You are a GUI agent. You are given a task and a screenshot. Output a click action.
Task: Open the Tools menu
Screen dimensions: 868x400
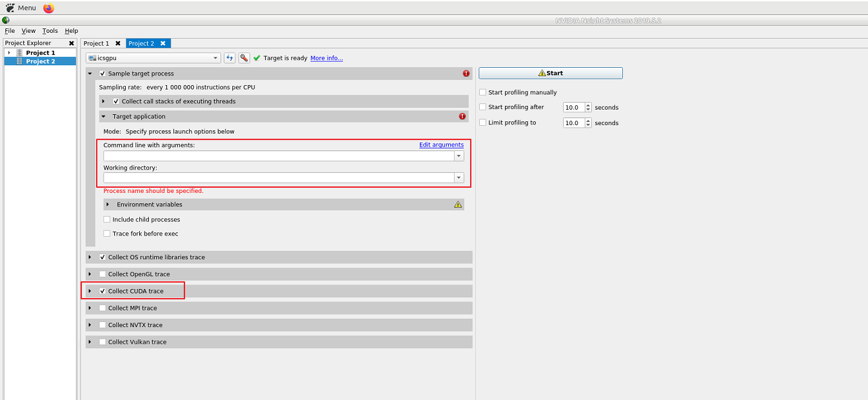[50, 31]
